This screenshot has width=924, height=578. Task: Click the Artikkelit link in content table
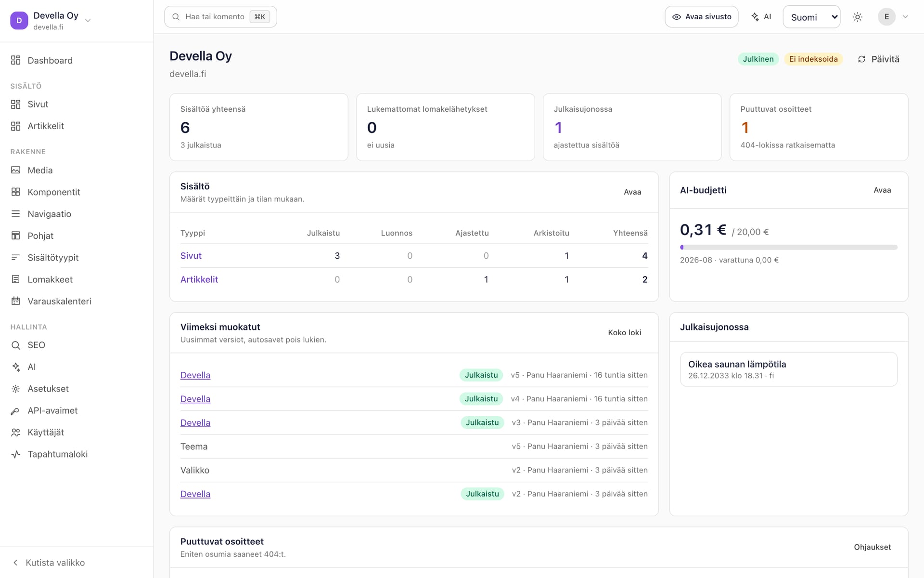pyautogui.click(x=199, y=279)
